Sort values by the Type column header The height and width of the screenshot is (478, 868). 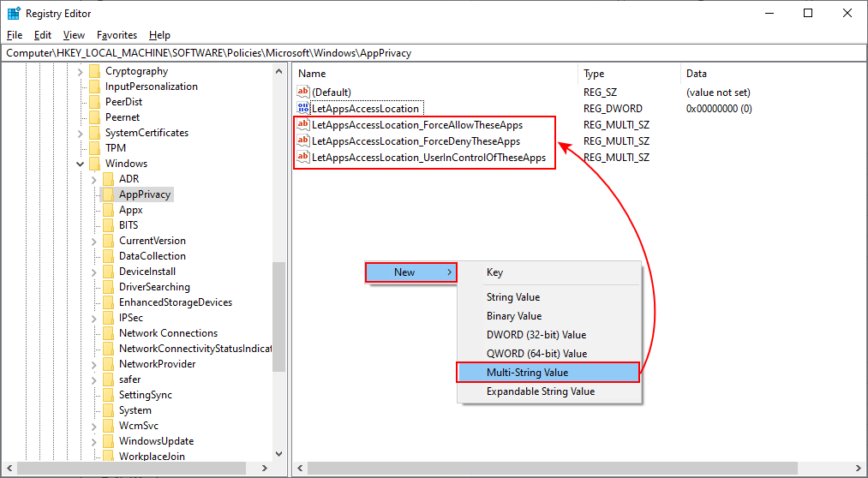(x=630, y=74)
